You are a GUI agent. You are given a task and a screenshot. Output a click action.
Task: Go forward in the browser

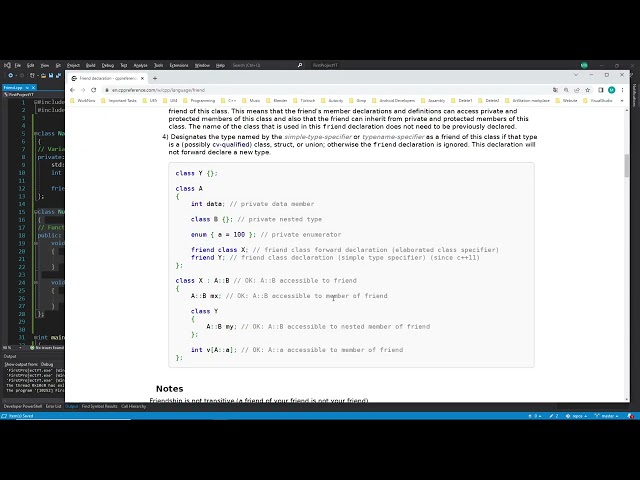pos(83,90)
